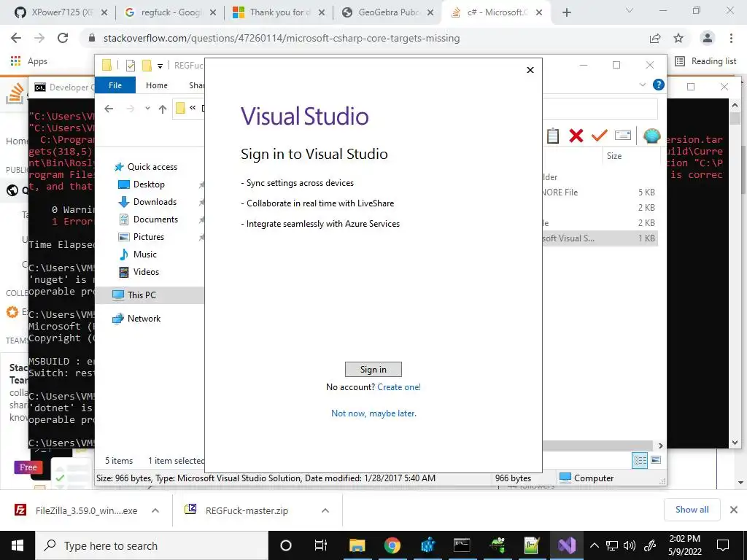Open Downloads folder in navigation pane
Image resolution: width=747 pixels, height=560 pixels.
point(155,202)
